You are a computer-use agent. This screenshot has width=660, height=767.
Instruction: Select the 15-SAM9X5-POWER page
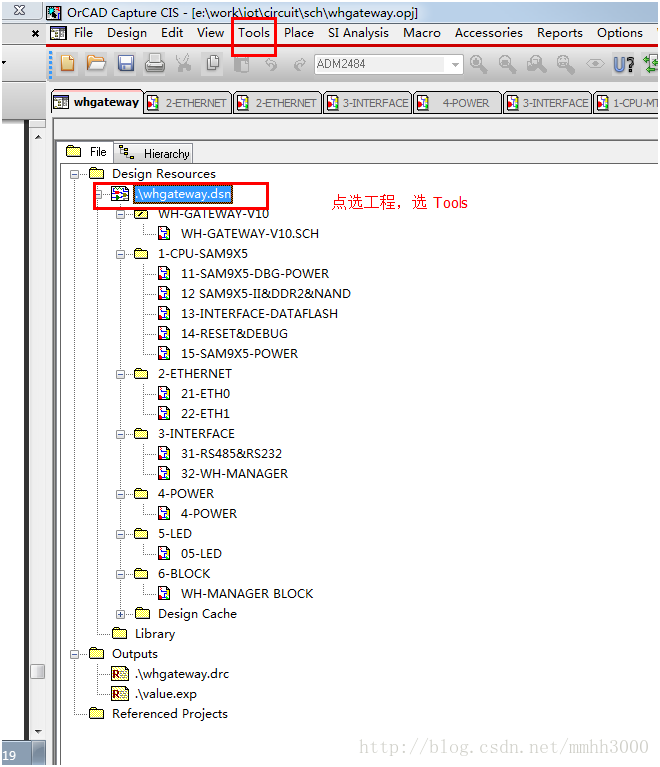239,354
